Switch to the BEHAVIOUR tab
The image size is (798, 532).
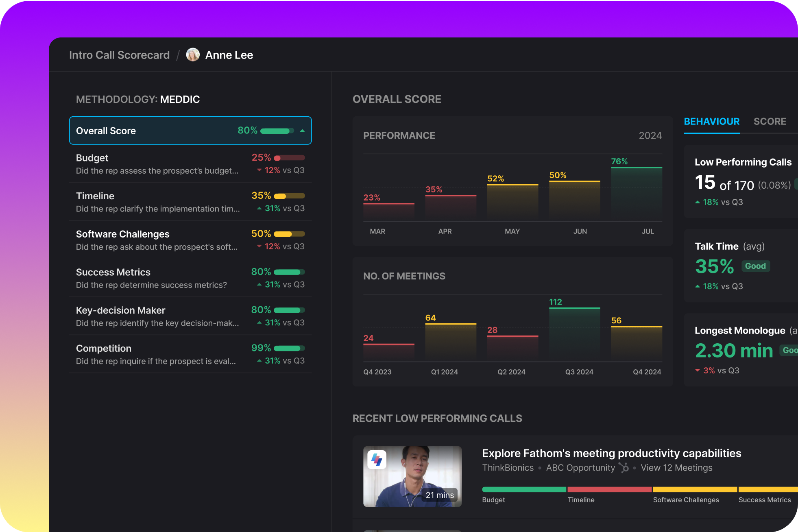pyautogui.click(x=712, y=122)
